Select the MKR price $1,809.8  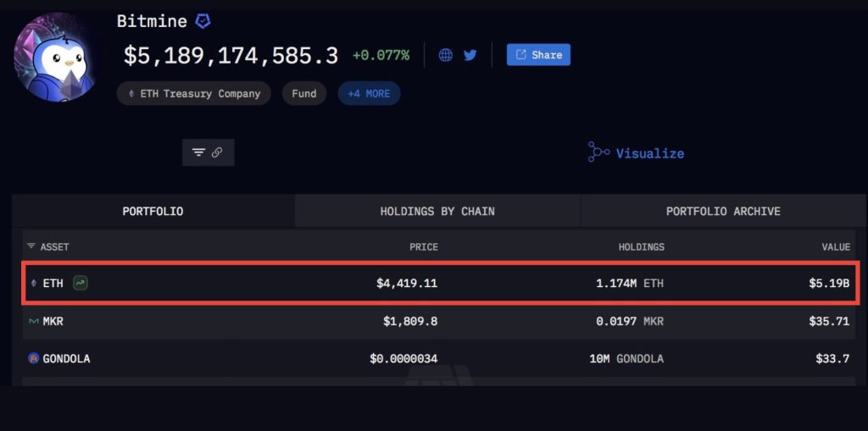point(410,321)
